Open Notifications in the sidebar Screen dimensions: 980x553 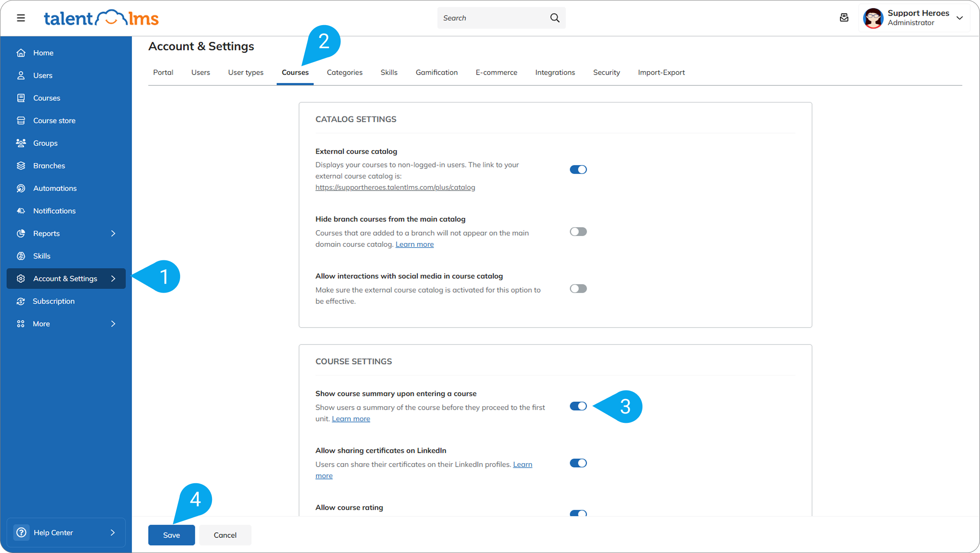point(66,211)
